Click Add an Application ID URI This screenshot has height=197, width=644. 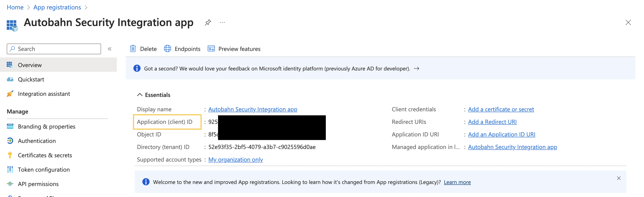(501, 134)
